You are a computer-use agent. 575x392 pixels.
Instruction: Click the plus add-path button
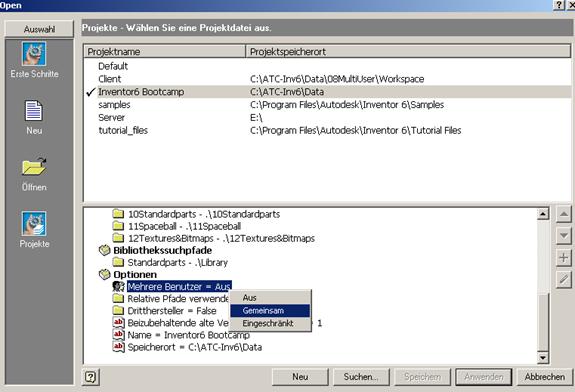tap(564, 258)
